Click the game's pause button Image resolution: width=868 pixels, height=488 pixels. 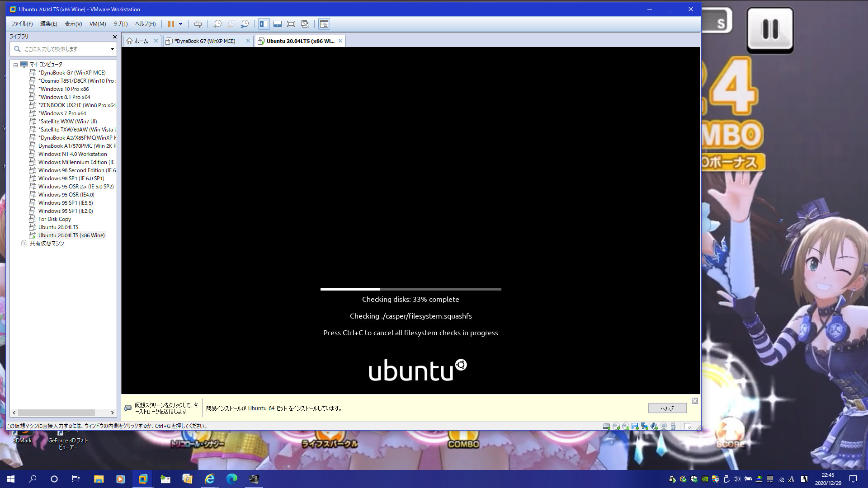[x=770, y=29]
